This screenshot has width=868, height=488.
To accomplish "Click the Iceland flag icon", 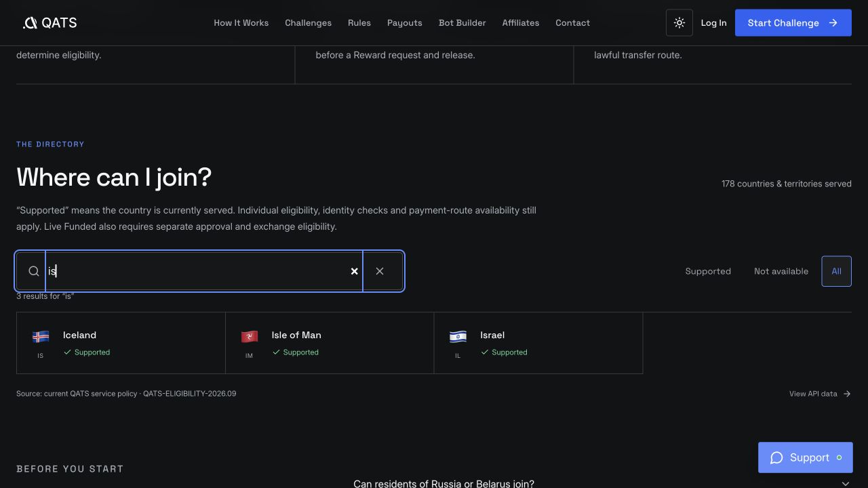I will [x=41, y=336].
